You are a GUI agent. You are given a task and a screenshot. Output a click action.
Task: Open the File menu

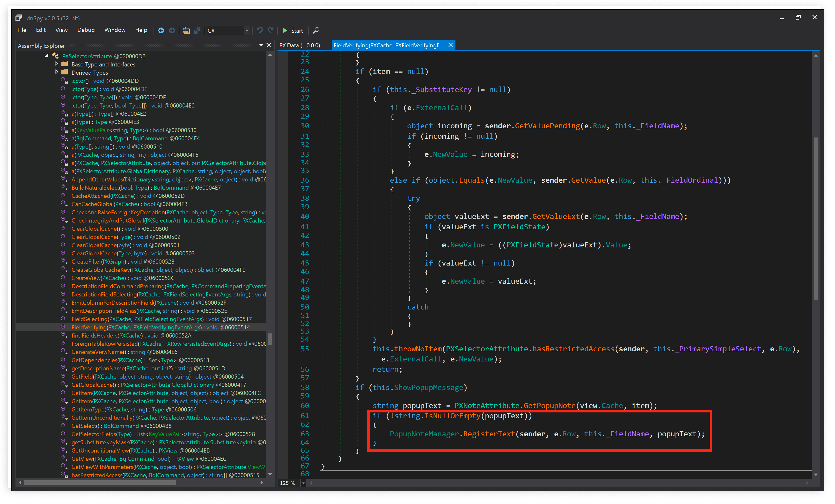click(x=22, y=30)
